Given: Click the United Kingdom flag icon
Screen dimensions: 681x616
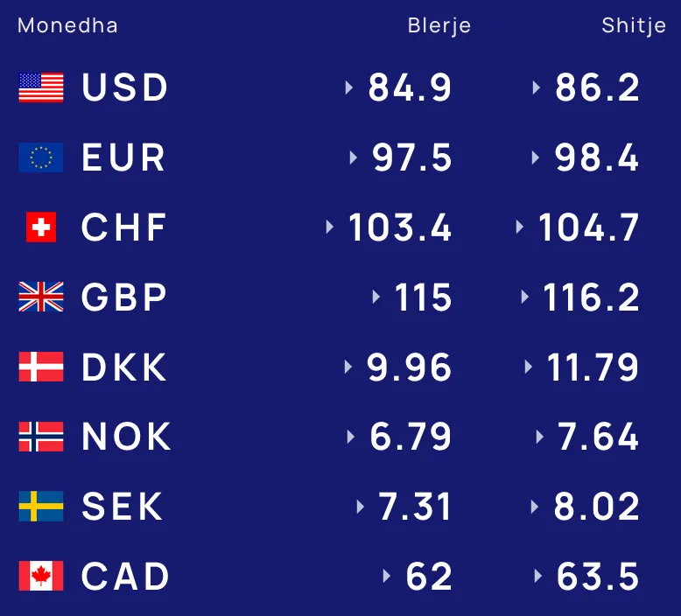Looking at the screenshot, I should (x=41, y=297).
